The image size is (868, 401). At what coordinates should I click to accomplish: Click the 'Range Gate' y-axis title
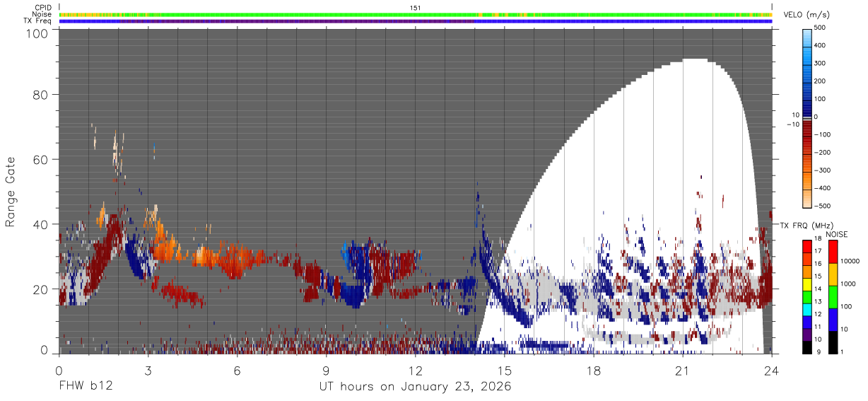11,192
